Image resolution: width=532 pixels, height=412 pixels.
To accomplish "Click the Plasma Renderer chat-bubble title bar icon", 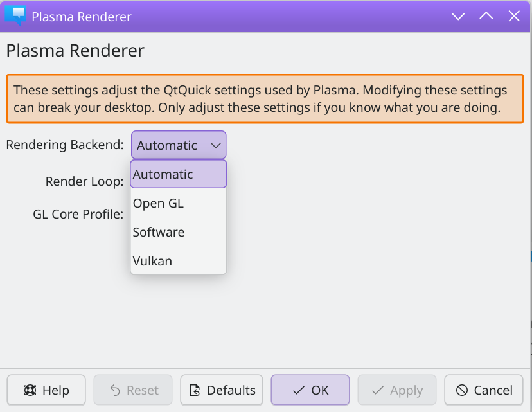I will (x=15, y=15).
